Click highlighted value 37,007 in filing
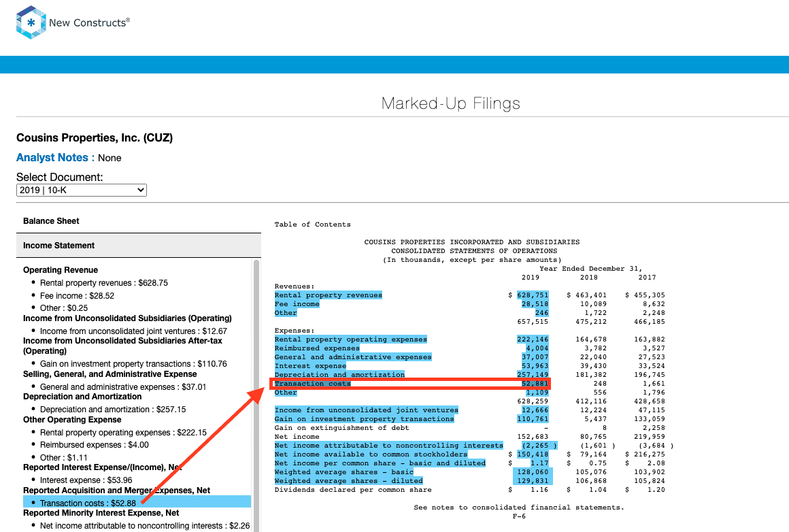The height and width of the screenshot is (532, 789). pos(535,357)
